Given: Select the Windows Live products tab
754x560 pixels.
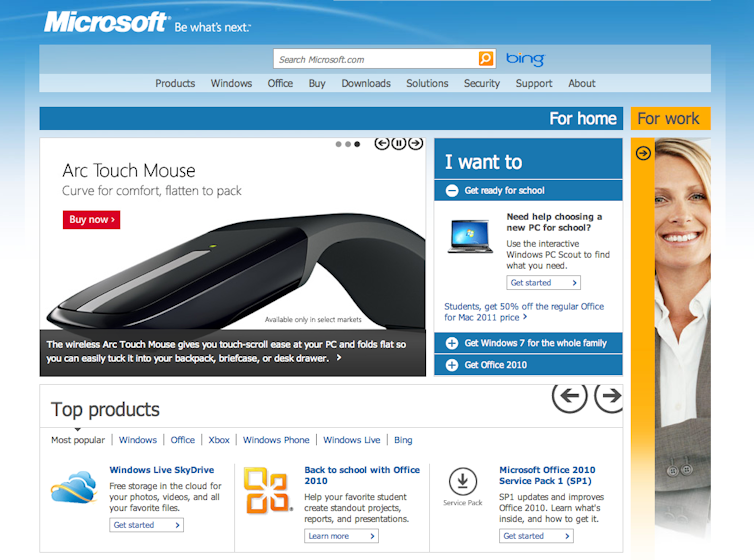Looking at the screenshot, I should click(x=352, y=440).
